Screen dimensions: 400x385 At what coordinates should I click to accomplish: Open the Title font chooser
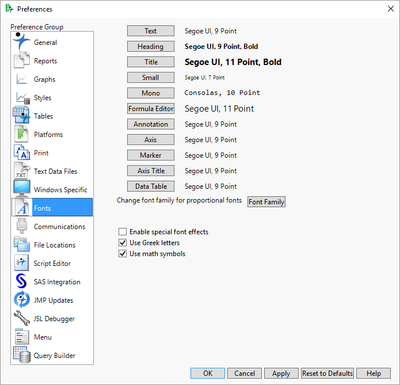(151, 62)
